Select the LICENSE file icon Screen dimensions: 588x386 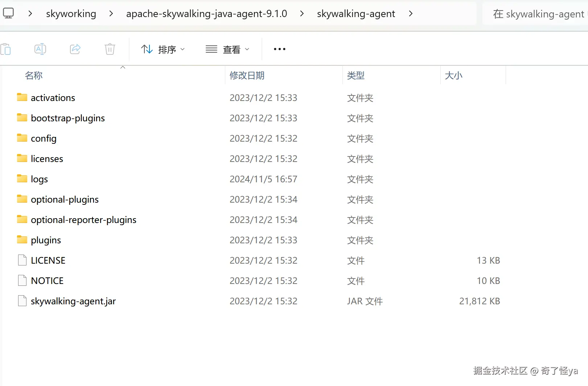(x=22, y=260)
